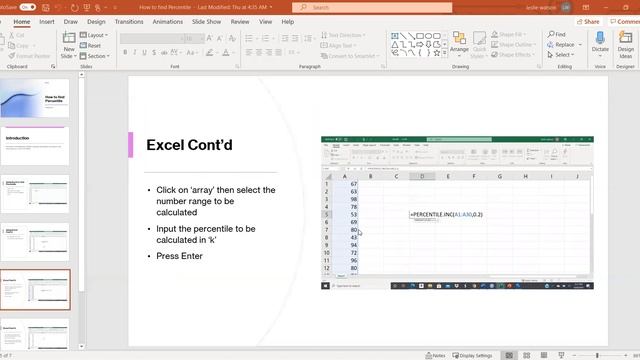Open the Slide Show tab
Screen dimensions: 640x360
coord(207,22)
